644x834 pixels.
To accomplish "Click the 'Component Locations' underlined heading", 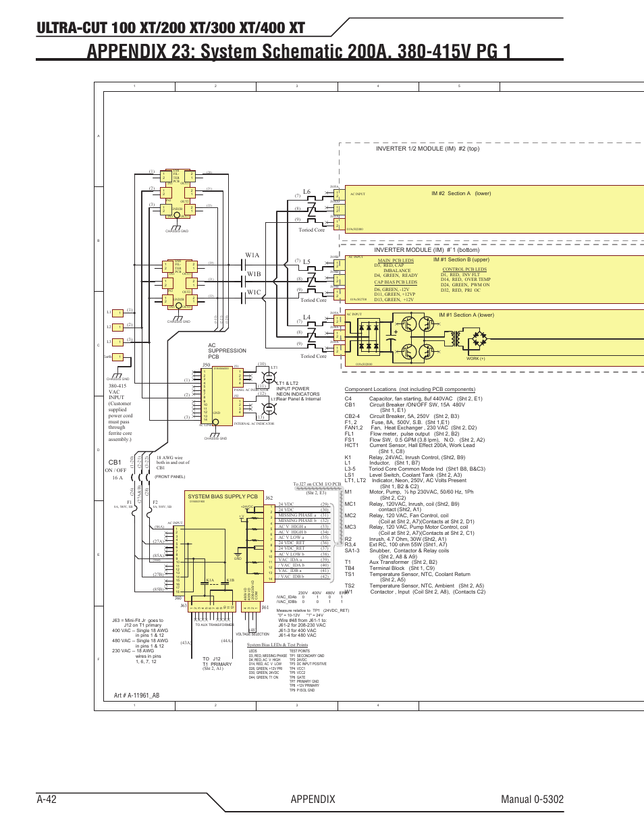I will point(410,390).
